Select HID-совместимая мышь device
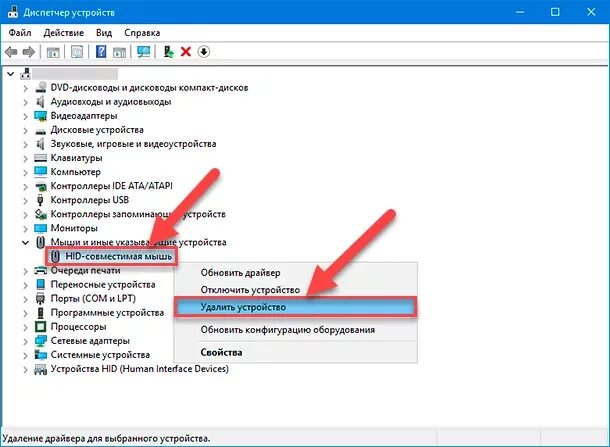This screenshot has height=447, width=610. point(111,256)
